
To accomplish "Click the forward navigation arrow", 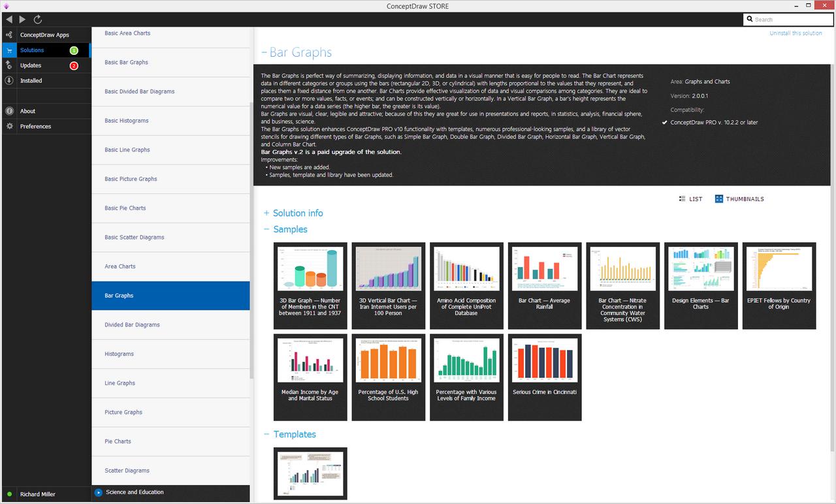I will click(23, 20).
